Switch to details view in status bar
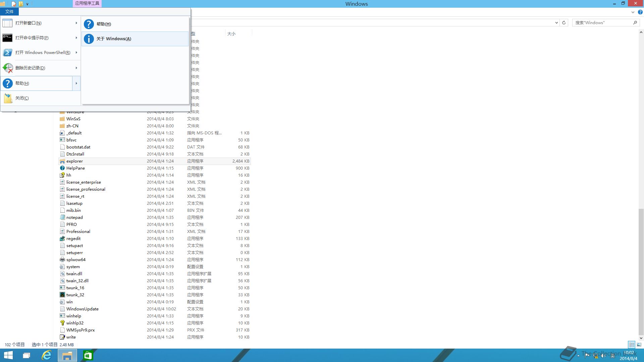The image size is (644, 362). (x=632, y=345)
